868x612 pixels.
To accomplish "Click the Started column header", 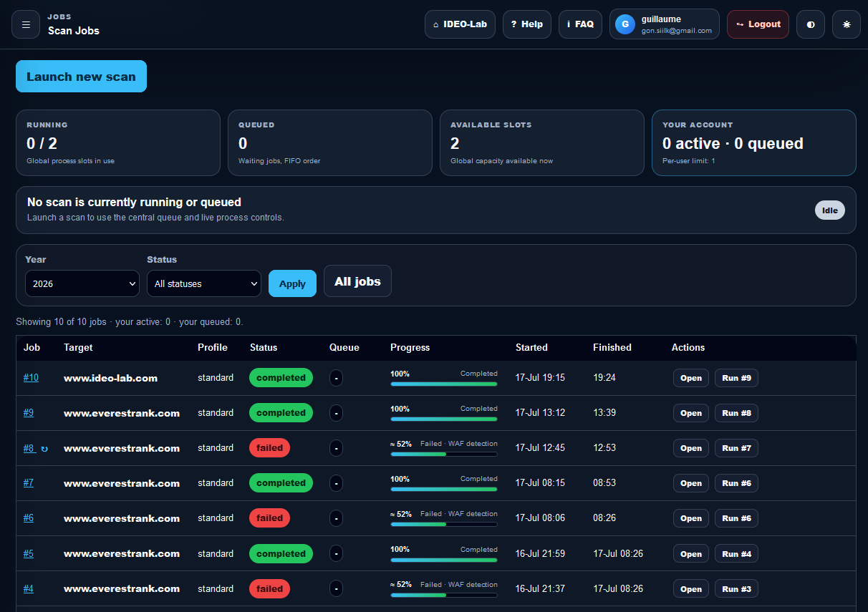I will pos(531,347).
